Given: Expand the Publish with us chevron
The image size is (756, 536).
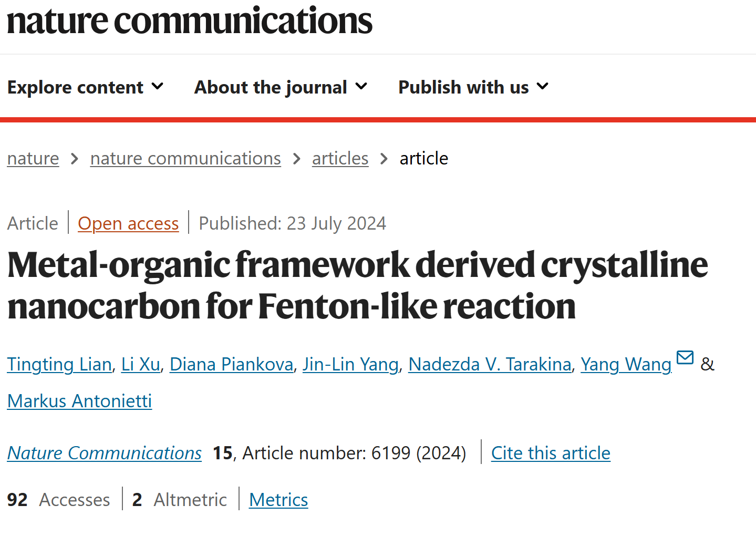Looking at the screenshot, I should tap(543, 86).
